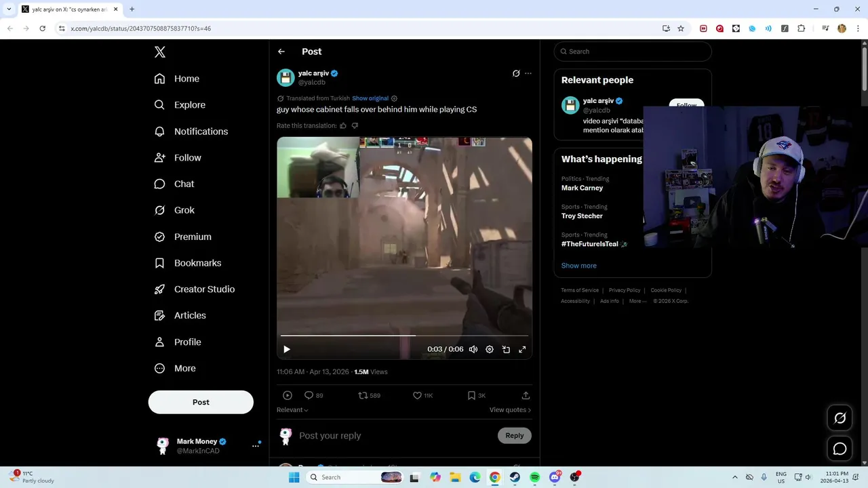Expand the Relevant replies sort dropdown
The height and width of the screenshot is (488, 868).
tap(292, 410)
